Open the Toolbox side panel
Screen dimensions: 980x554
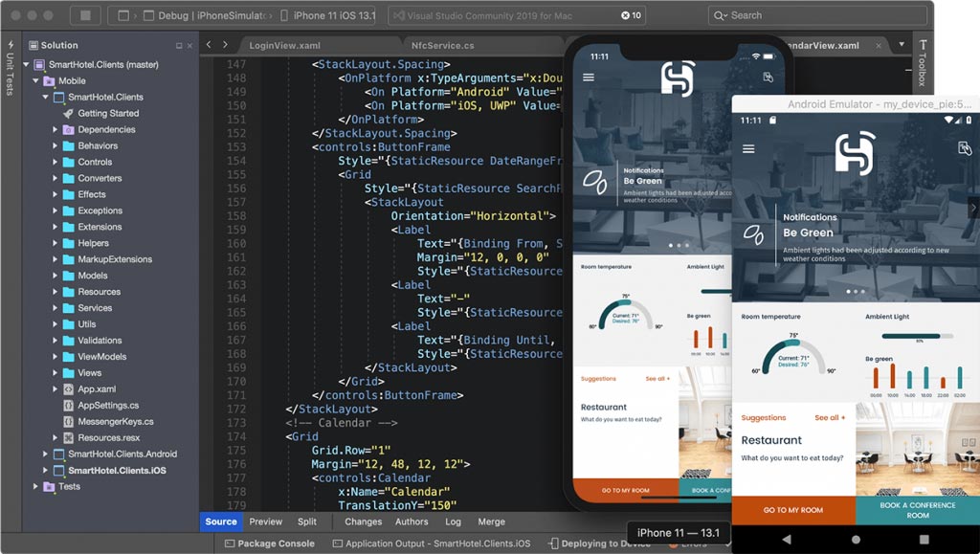(923, 62)
